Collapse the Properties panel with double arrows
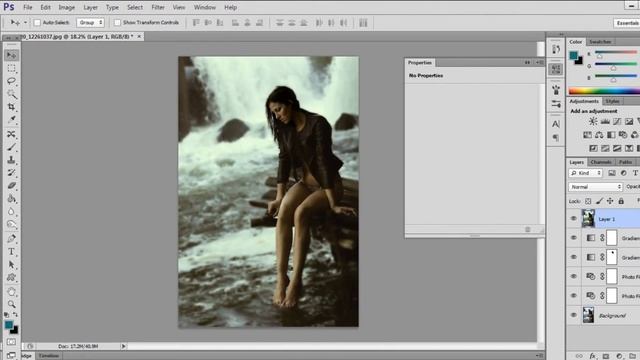 (x=527, y=62)
